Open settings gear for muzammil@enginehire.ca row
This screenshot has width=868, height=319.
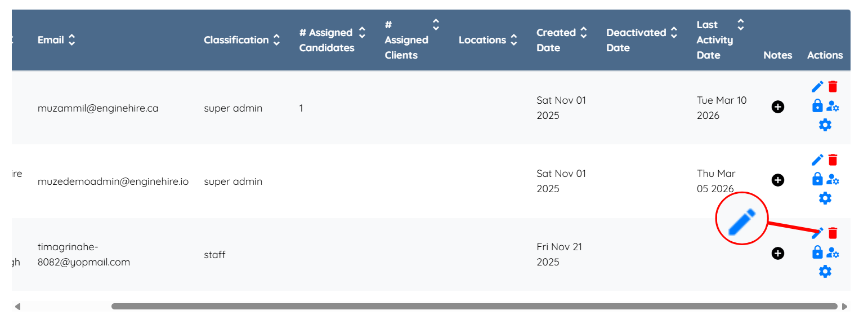(x=825, y=125)
